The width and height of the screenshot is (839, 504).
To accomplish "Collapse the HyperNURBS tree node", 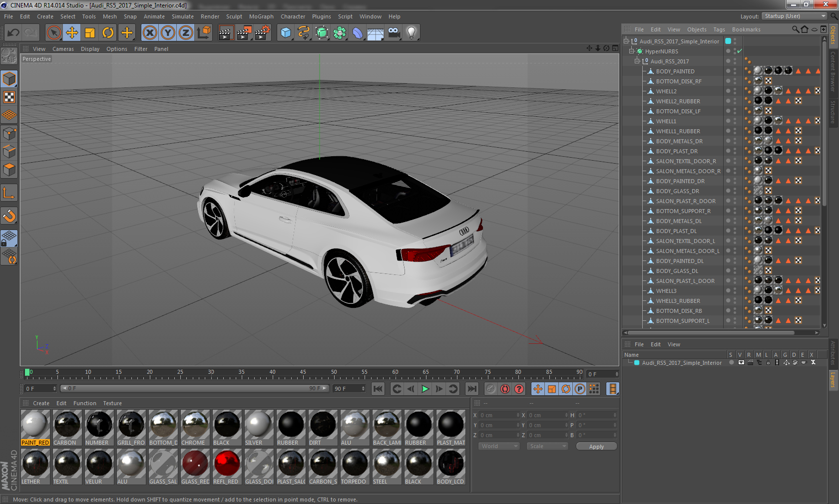I will click(631, 51).
